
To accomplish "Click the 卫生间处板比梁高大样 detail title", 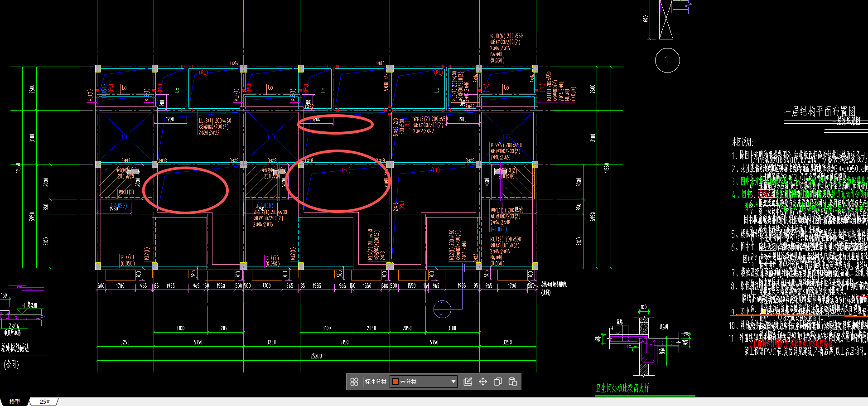I will point(622,388).
